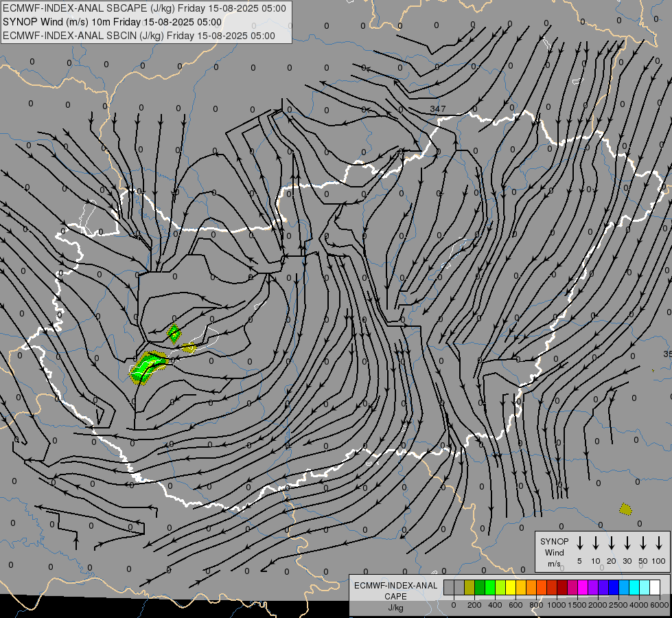
Task: Click the large green CAPE area on map
Action: 148,367
